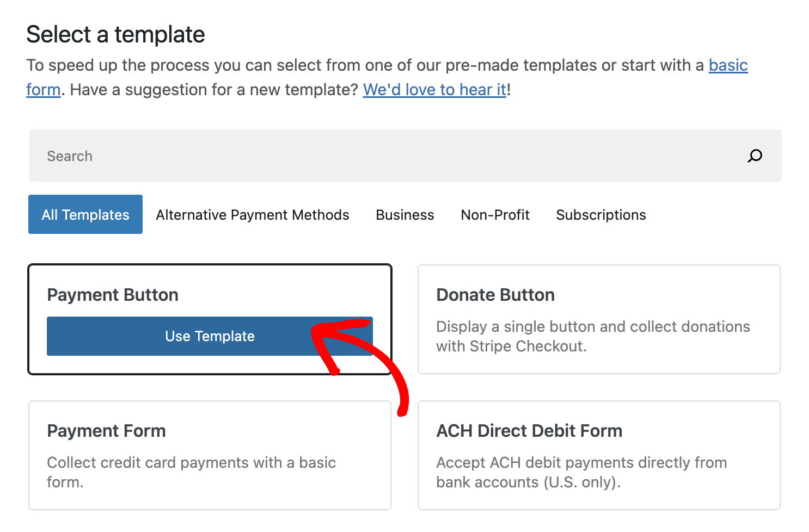The image size is (809, 532).
Task: Click the intro paragraph about pre-made templates
Action: pos(365,65)
